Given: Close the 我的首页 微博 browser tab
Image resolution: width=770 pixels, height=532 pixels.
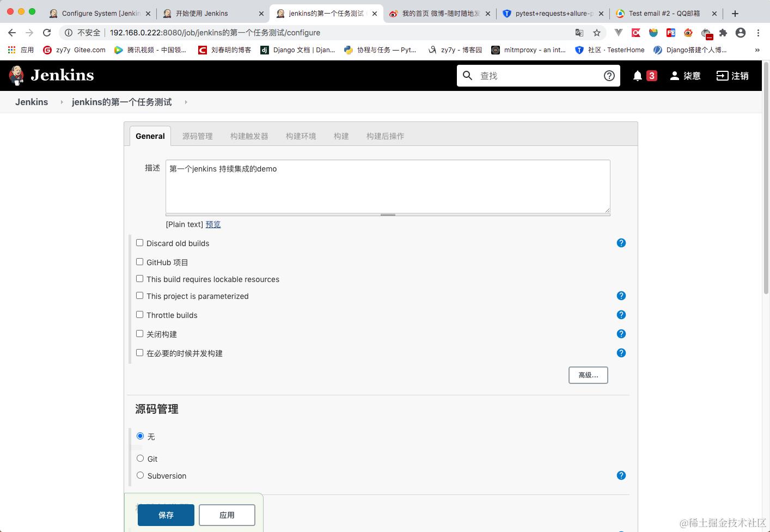Looking at the screenshot, I should 487,13.
